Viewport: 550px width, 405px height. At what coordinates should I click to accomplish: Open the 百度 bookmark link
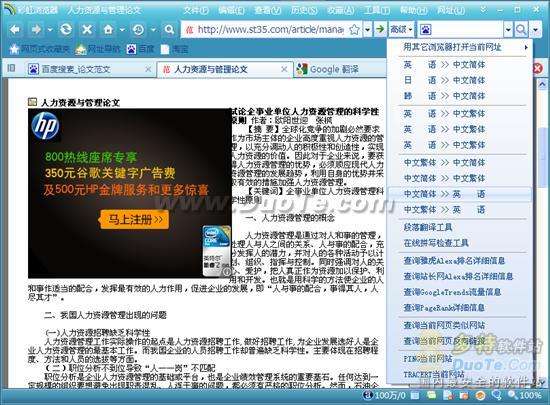140,49
